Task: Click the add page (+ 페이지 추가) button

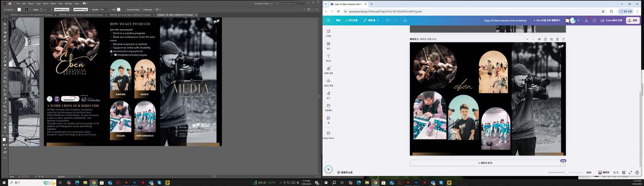Action: (485, 163)
